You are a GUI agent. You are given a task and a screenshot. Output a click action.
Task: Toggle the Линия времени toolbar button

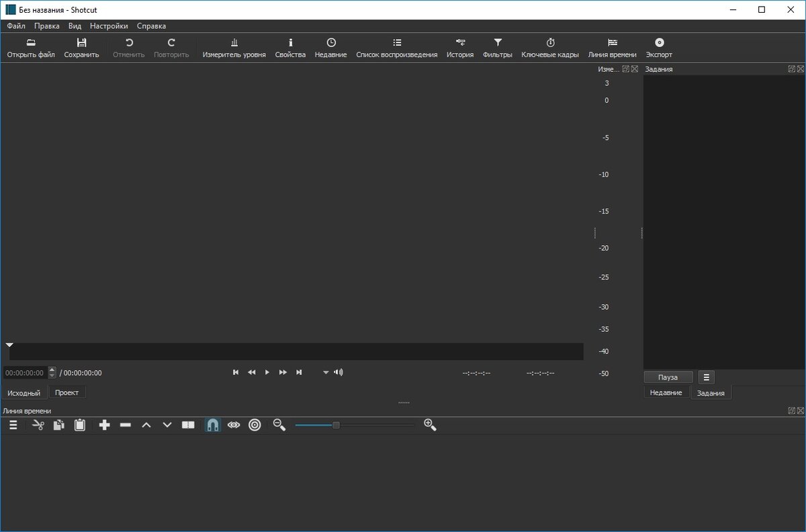click(612, 48)
